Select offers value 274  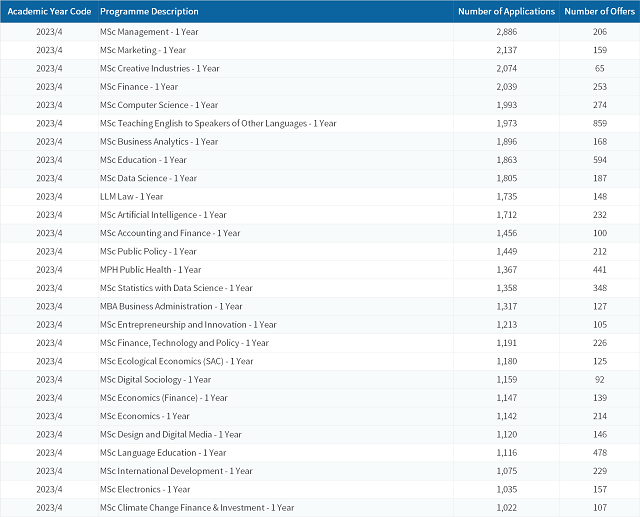pos(600,105)
